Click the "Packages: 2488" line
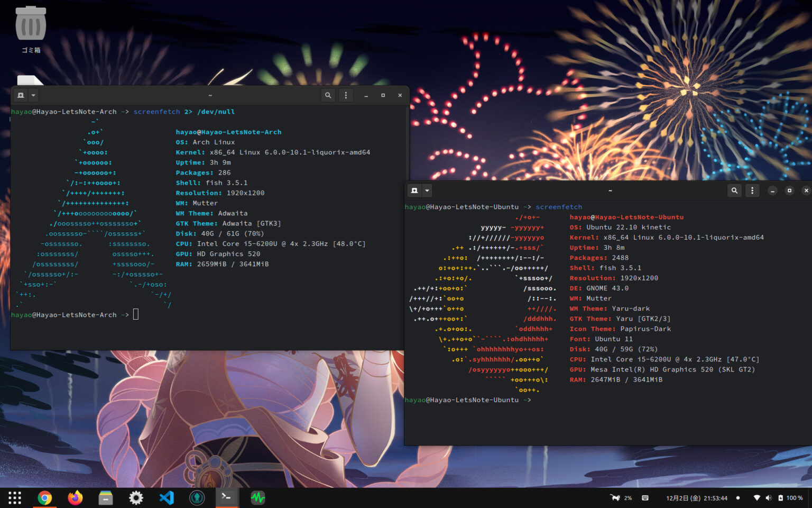The image size is (812, 508). [599, 258]
